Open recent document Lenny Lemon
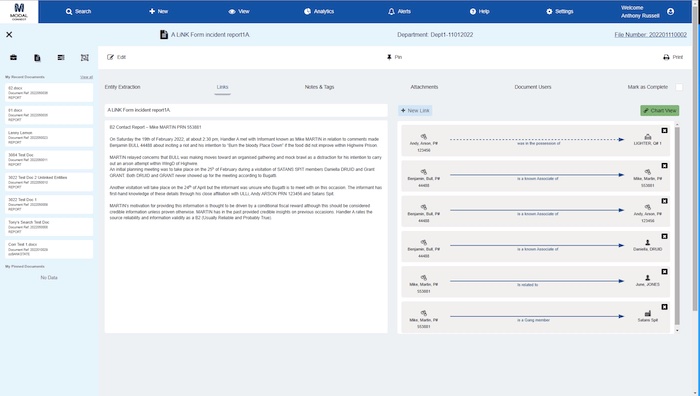This screenshot has height=396, width=700. tap(49, 138)
